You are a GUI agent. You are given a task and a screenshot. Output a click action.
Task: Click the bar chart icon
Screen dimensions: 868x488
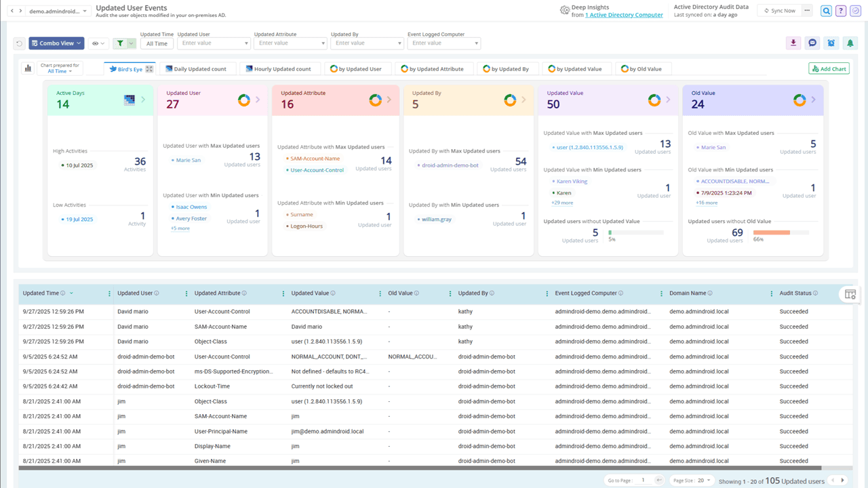click(x=28, y=68)
